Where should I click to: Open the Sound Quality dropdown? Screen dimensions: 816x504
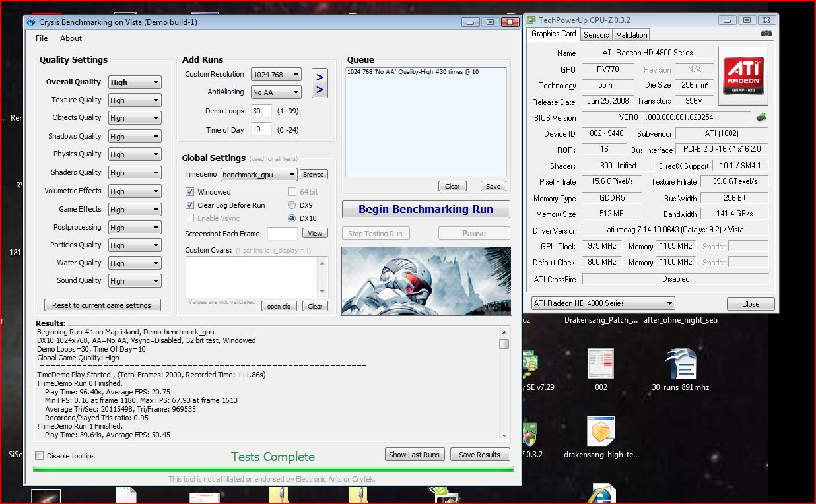135,281
